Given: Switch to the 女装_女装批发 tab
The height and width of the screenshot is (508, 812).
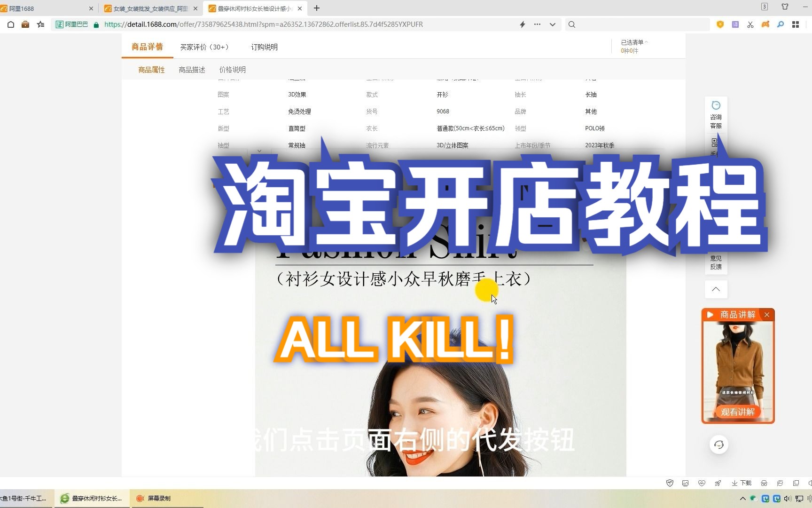Looking at the screenshot, I should (150, 8).
